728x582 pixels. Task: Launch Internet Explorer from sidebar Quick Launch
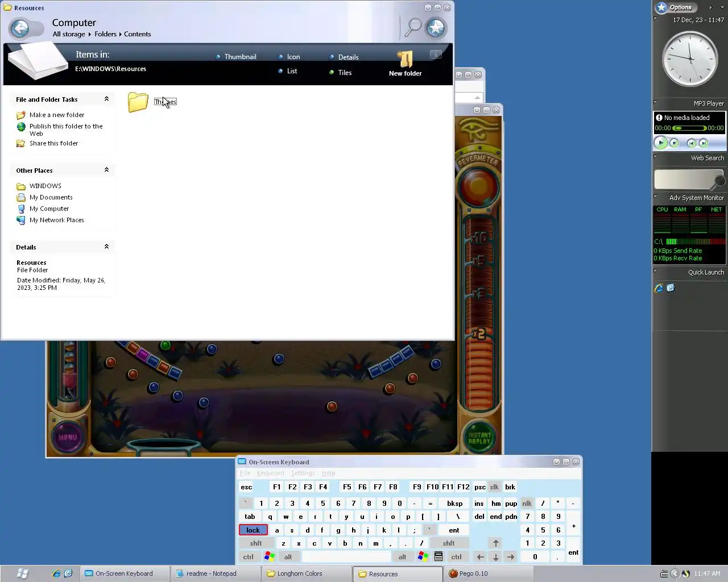659,288
